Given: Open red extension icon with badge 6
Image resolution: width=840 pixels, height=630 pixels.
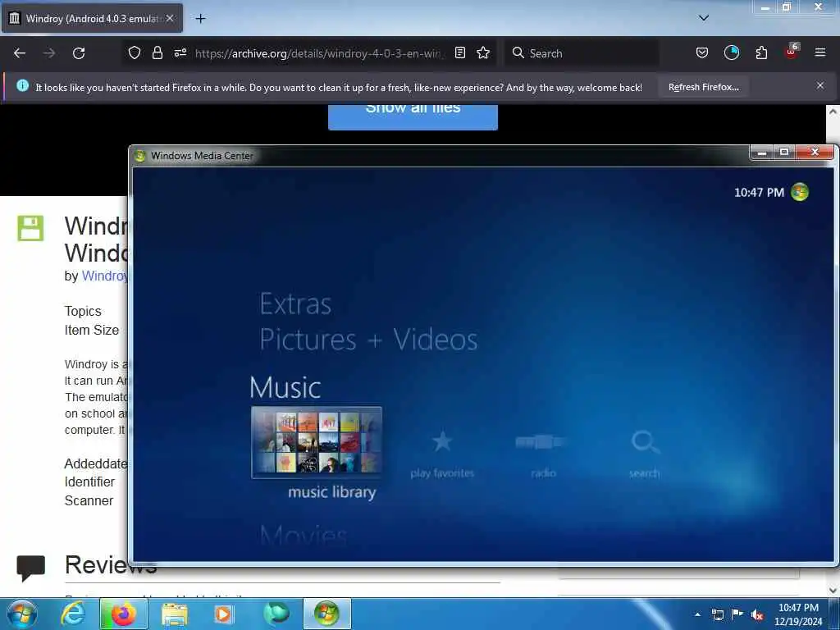Looking at the screenshot, I should click(x=792, y=52).
